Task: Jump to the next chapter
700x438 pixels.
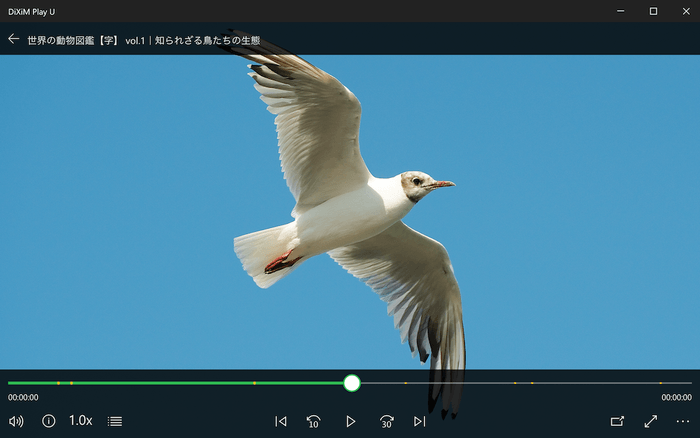Action: click(419, 421)
